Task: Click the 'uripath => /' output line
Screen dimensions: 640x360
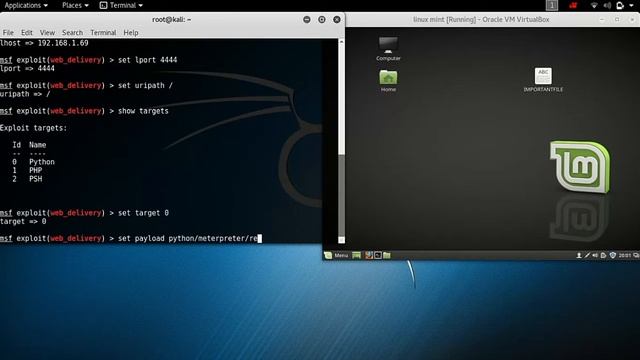Action: pos(25,94)
